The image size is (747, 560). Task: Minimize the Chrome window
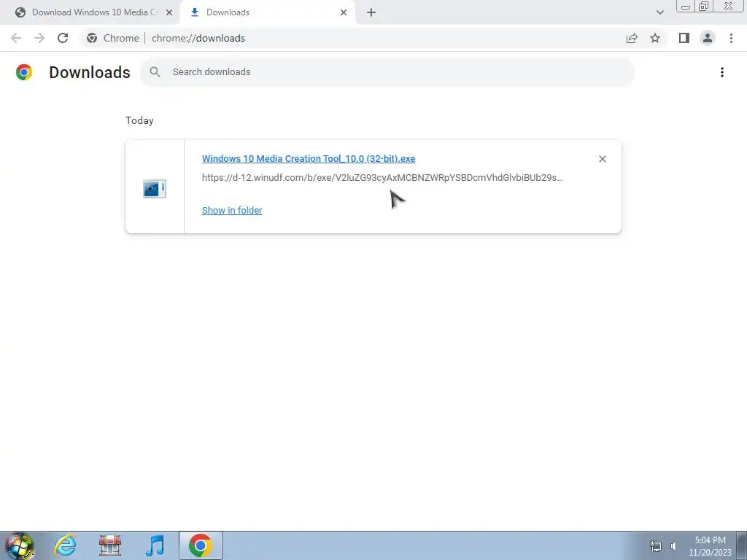[x=686, y=6]
